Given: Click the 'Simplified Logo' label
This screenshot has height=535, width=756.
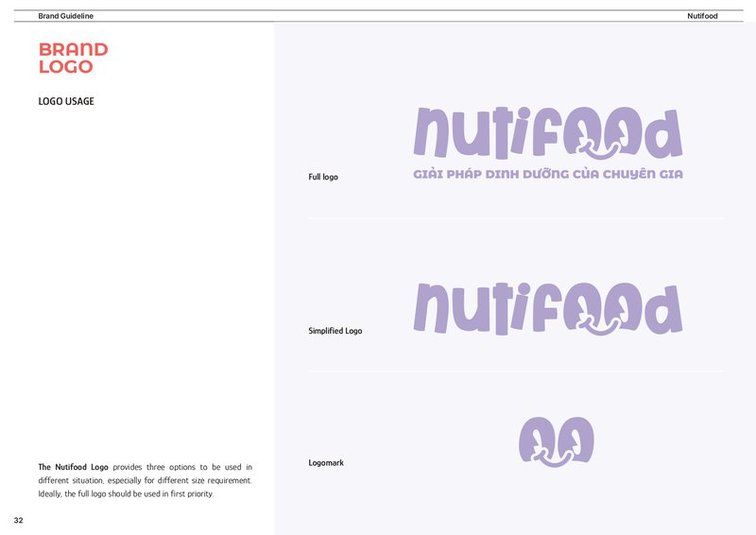Looking at the screenshot, I should pos(335,331).
